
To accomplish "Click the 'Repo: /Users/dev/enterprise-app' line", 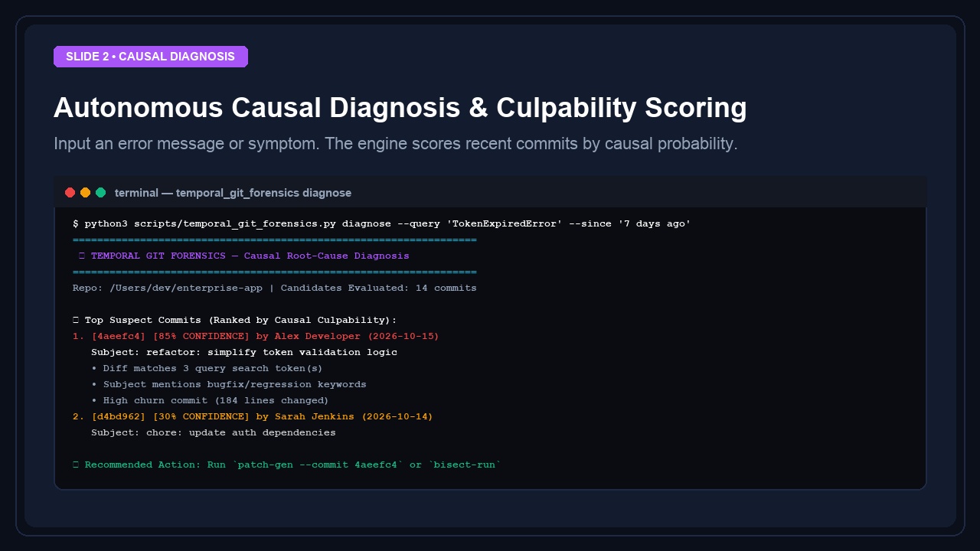I will [275, 288].
